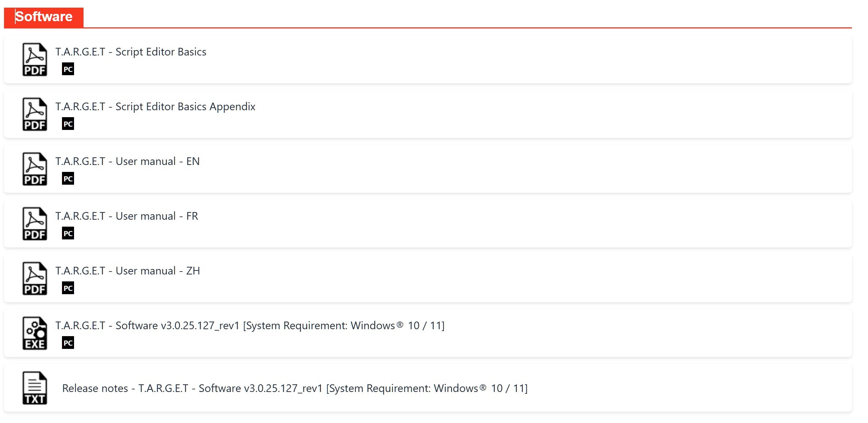Click PC badge under Software v3.0.25.127_rev1
868x423 pixels.
(x=68, y=343)
